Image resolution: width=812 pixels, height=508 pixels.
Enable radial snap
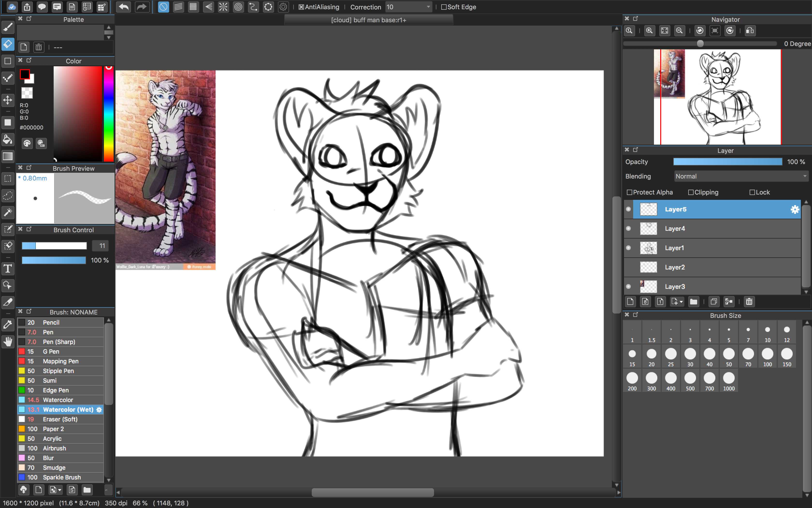point(223,7)
